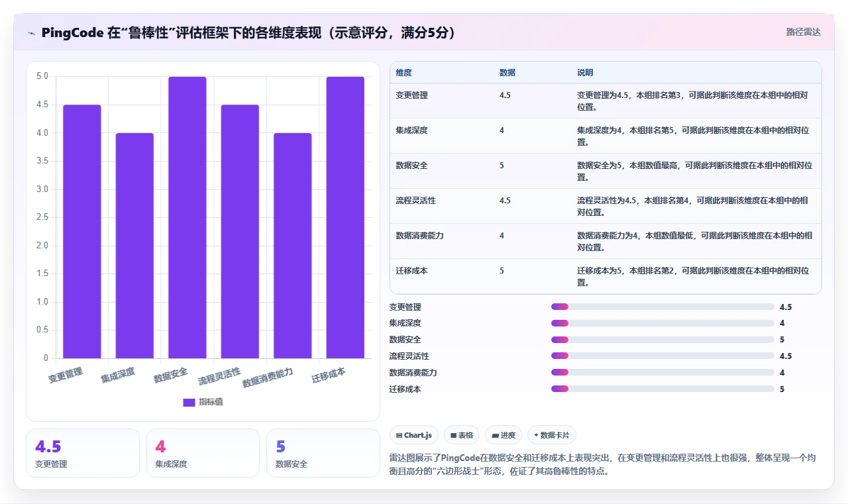Click the 说明 column header
Viewport: 848px width, 504px height.
point(585,73)
